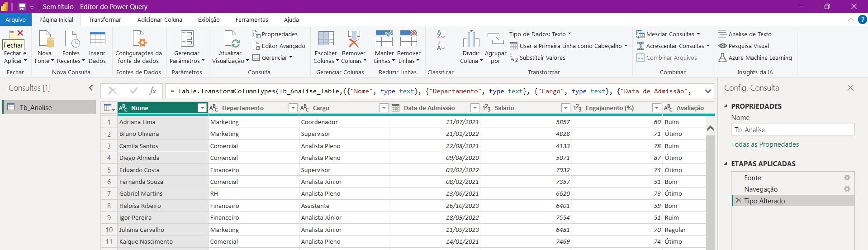The width and height of the screenshot is (868, 250).
Task: Open query Propriedades
Action: [275, 34]
